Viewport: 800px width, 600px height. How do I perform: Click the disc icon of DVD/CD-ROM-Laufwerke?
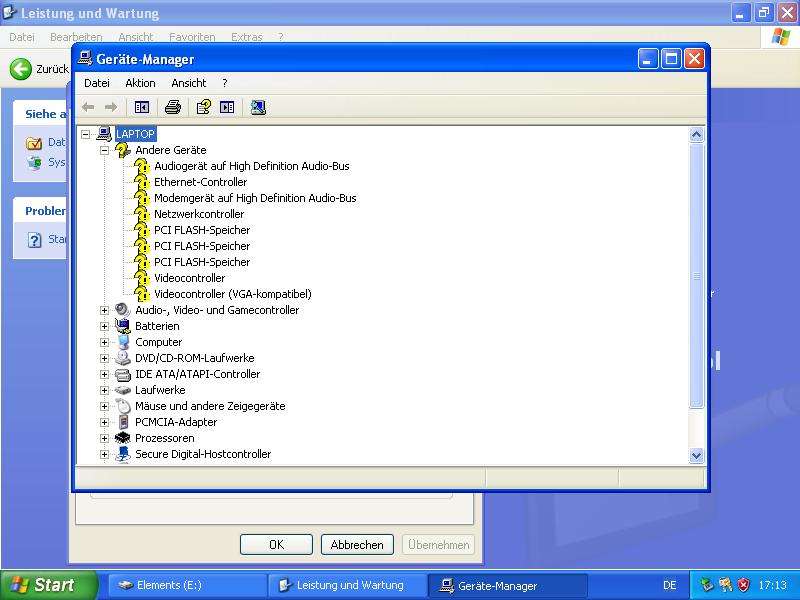123,358
